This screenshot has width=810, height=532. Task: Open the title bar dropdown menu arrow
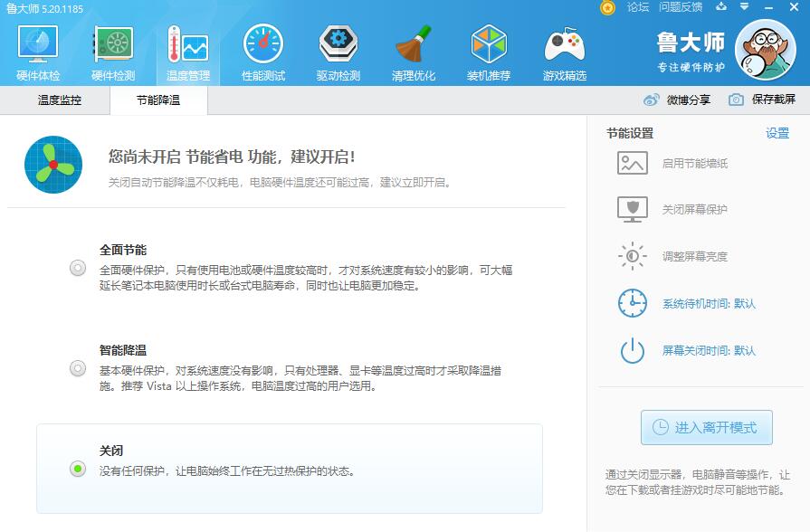point(745,6)
